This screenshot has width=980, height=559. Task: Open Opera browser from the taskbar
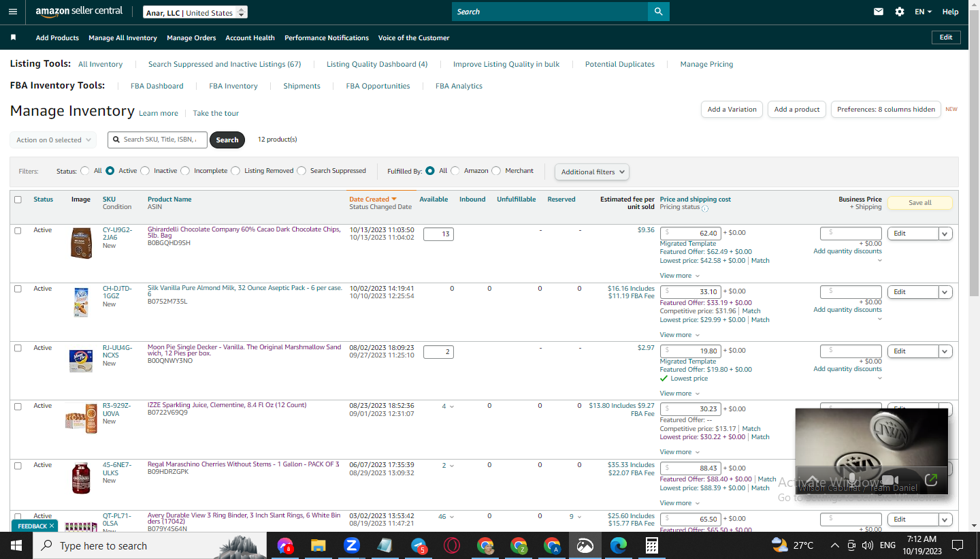[x=452, y=545]
